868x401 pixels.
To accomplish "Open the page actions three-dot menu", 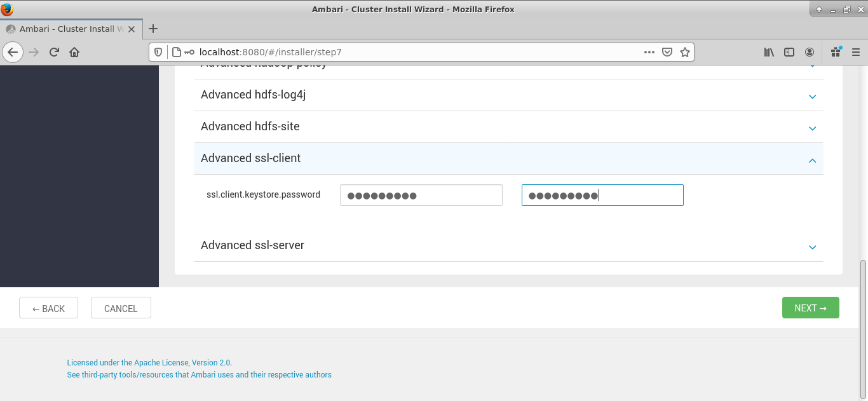I will click(x=649, y=52).
